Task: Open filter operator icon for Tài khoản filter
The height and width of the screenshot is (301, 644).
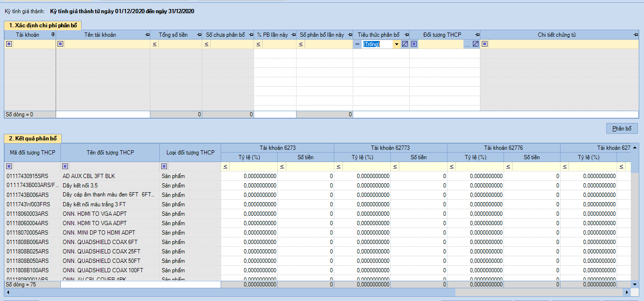Action: pyautogui.click(x=9, y=44)
